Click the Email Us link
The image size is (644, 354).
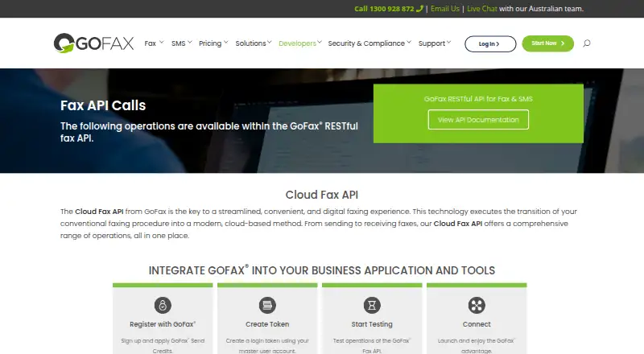click(445, 9)
